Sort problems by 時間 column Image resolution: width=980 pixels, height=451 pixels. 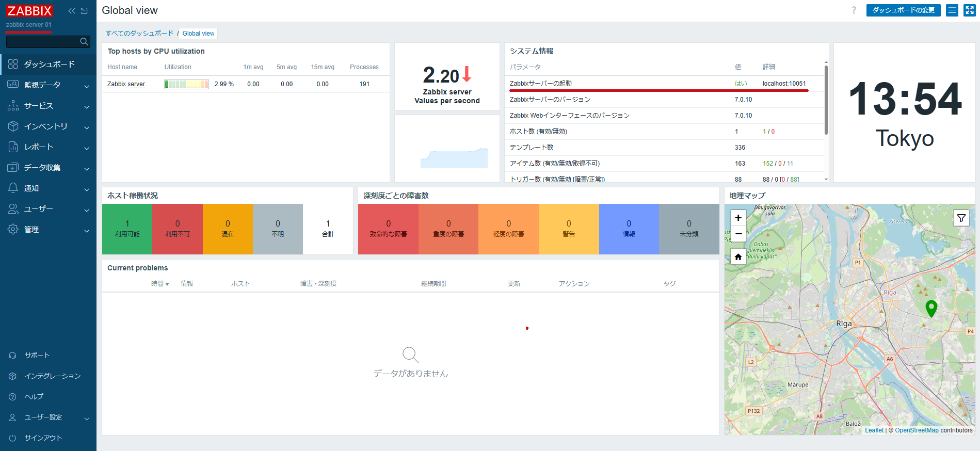[x=160, y=284]
